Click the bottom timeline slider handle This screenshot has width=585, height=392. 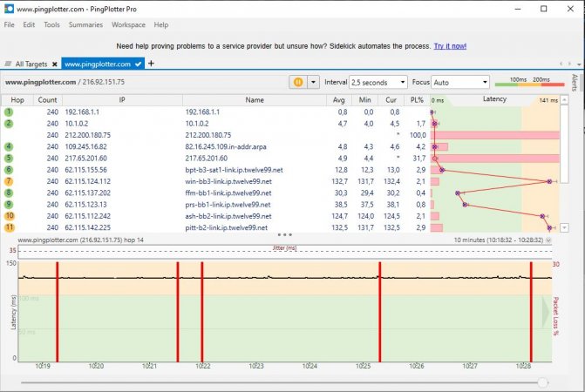pos(543,382)
